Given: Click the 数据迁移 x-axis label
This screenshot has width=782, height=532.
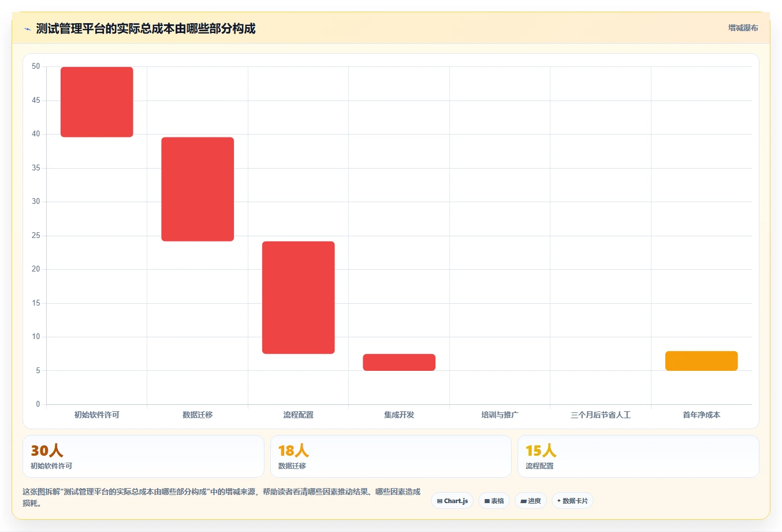Looking at the screenshot, I should (x=198, y=415).
